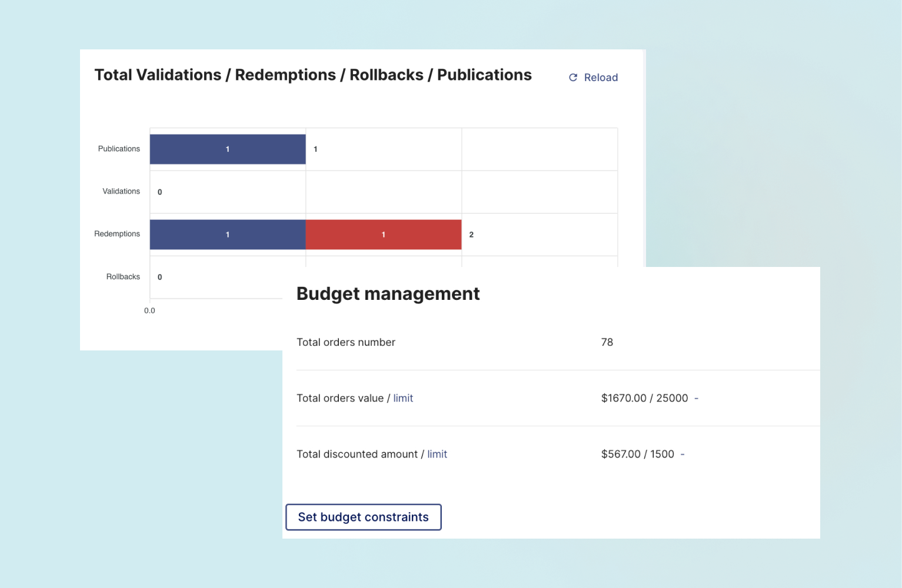This screenshot has height=588, width=902.
Task: Click the Rollbacks row showing value 0
Action: [x=159, y=277]
